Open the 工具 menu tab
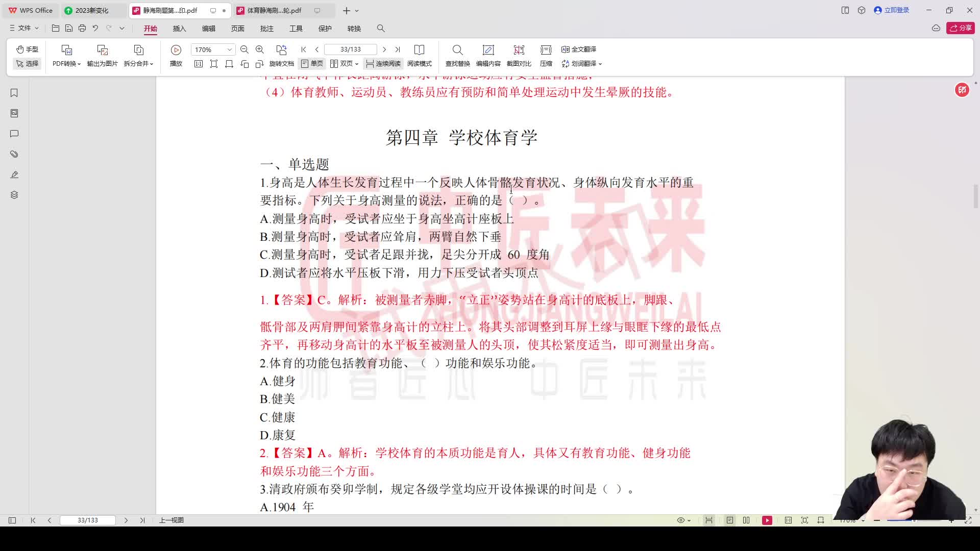 [296, 29]
